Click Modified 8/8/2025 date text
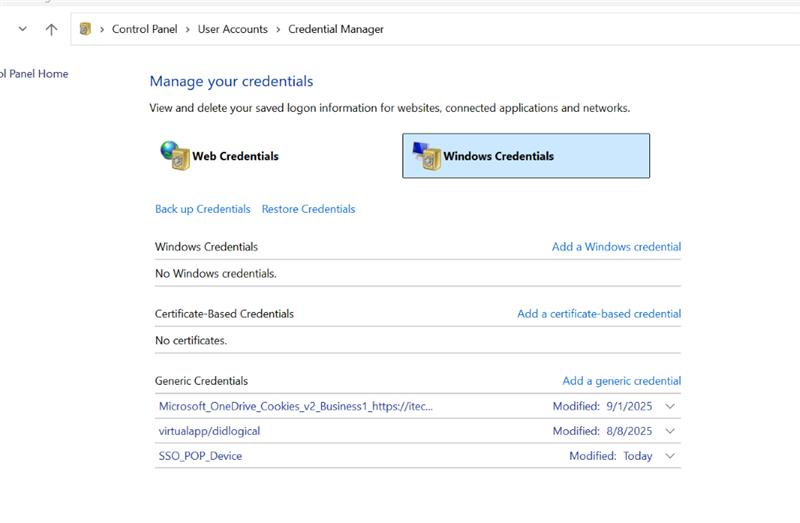This screenshot has width=800, height=523. tap(602, 431)
